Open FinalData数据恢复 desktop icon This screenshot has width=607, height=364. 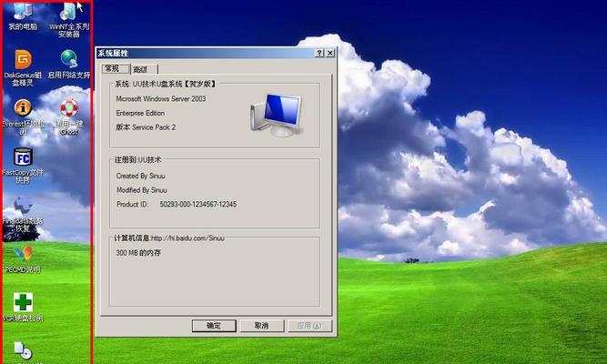(x=23, y=214)
